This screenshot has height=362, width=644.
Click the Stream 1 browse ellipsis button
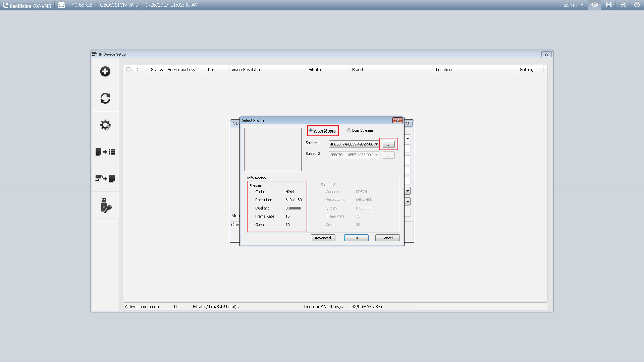click(x=388, y=144)
